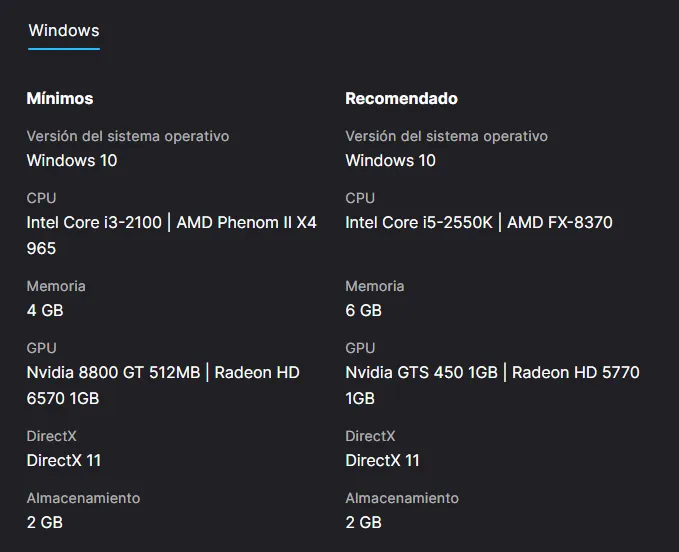Select the Windows tab
Screen dimensions: 679x552
[x=64, y=31]
